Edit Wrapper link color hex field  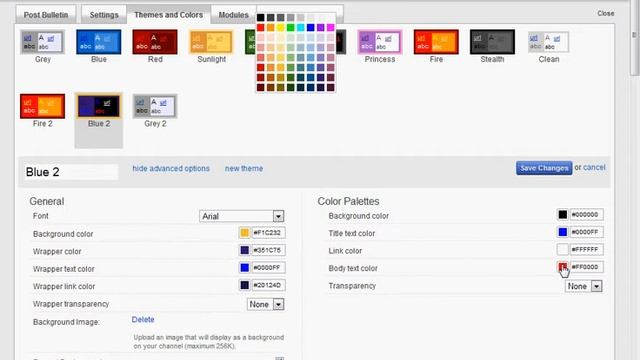click(268, 285)
